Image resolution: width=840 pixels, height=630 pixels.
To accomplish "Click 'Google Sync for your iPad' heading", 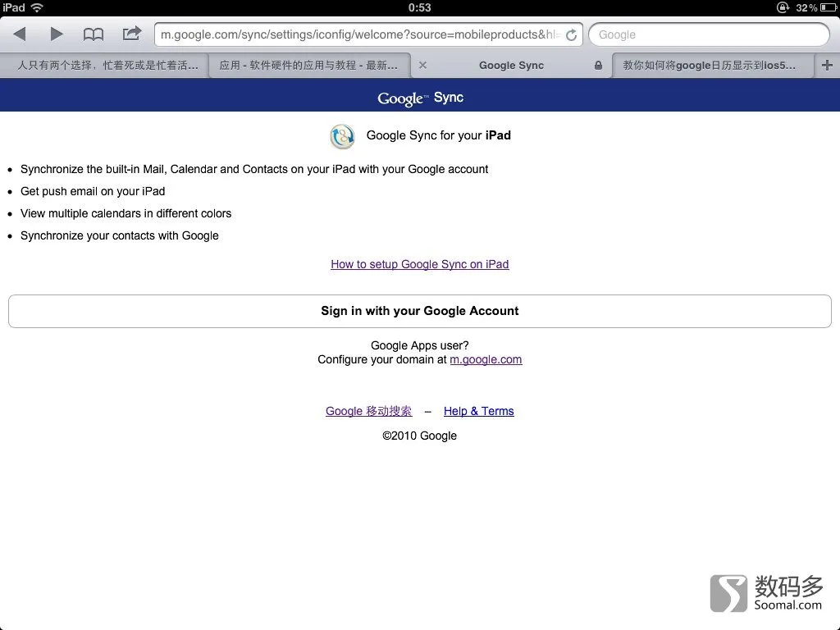I will [438, 135].
